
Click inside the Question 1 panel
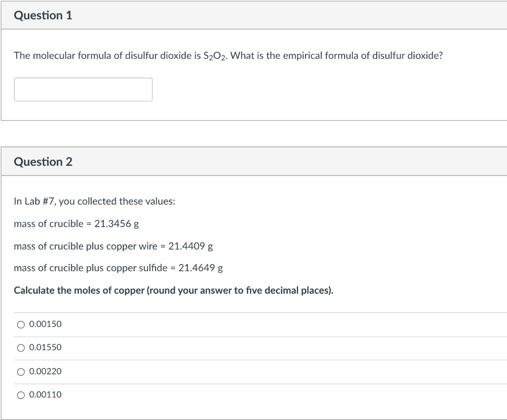coord(248,74)
